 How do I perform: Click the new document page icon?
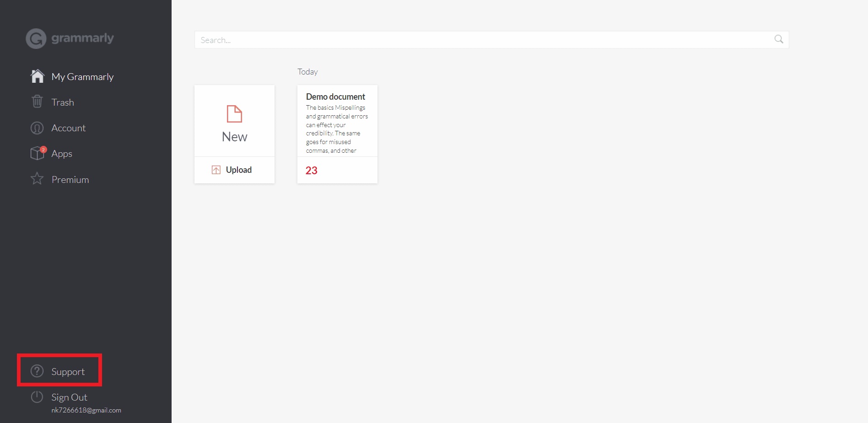coord(234,114)
